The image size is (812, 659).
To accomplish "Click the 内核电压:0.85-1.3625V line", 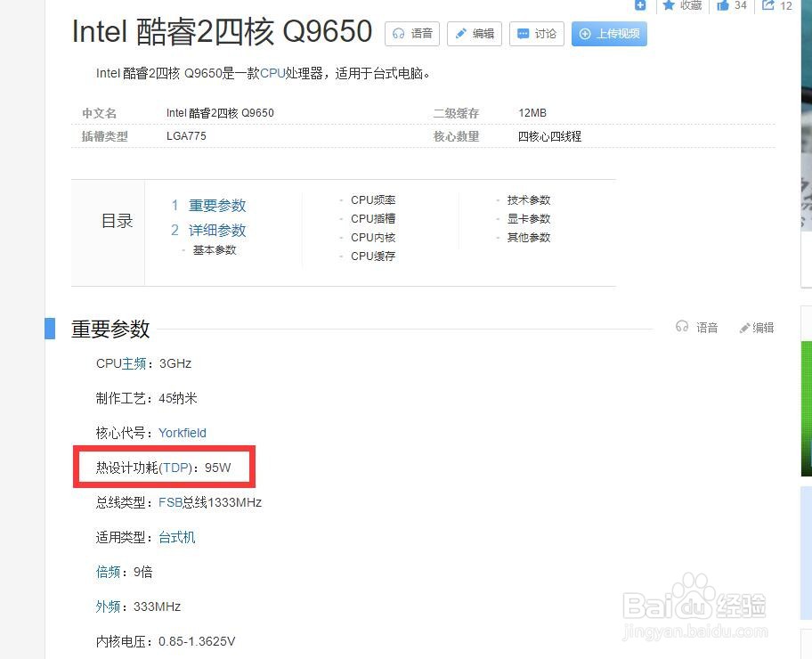I will (x=166, y=641).
